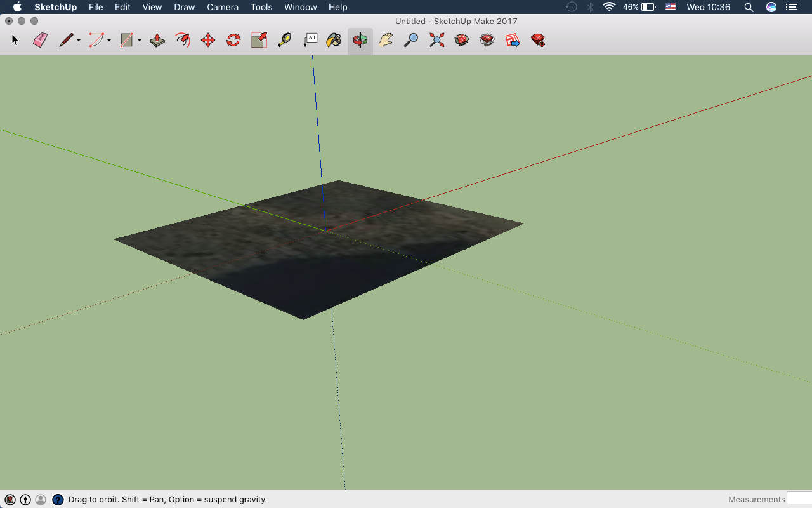Select the Move tool
The height and width of the screenshot is (508, 812).
click(207, 39)
